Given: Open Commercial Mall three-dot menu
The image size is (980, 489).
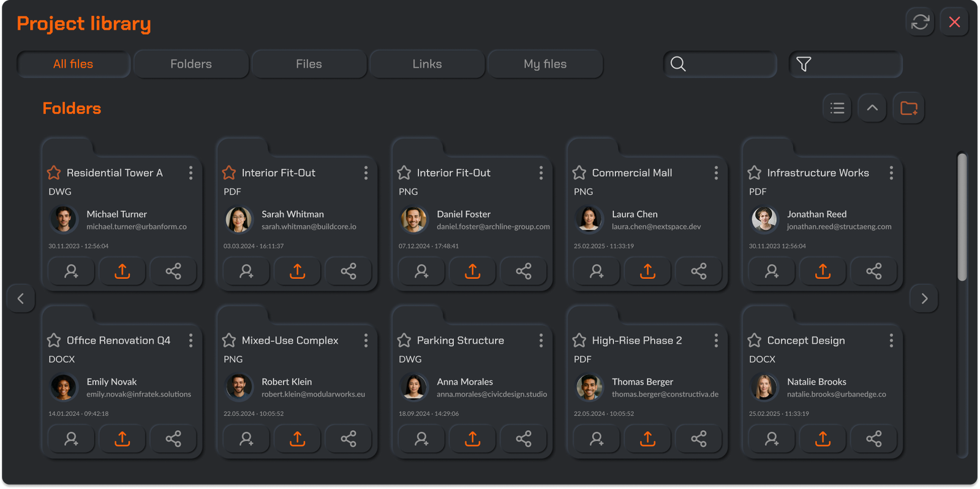Looking at the screenshot, I should (716, 173).
